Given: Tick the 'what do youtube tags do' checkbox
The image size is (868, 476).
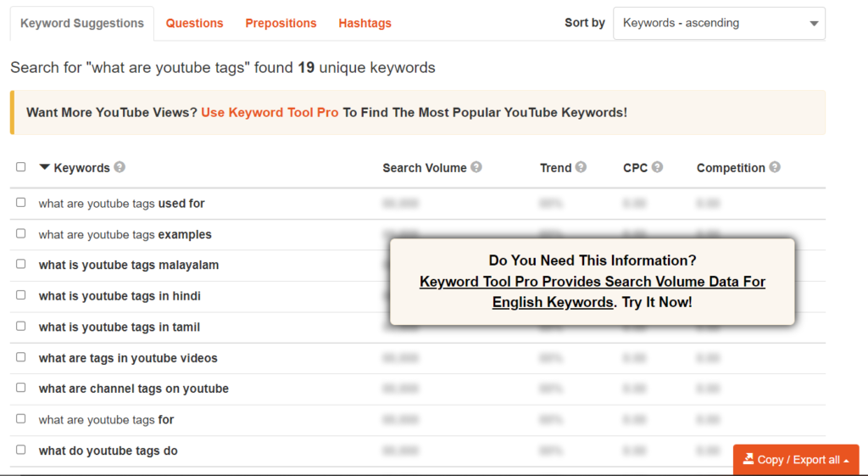Looking at the screenshot, I should coord(21,450).
